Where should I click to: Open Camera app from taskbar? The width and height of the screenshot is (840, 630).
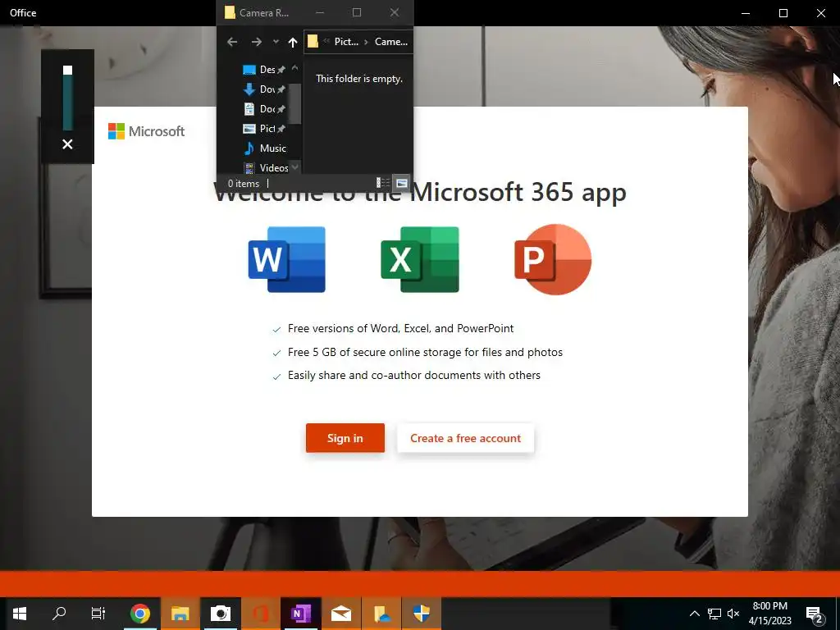pos(220,614)
